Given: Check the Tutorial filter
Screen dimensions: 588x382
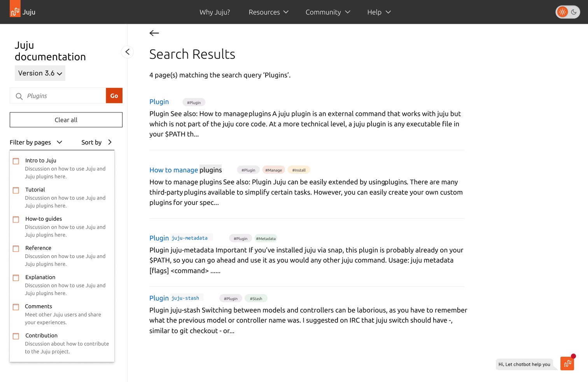Looking at the screenshot, I should click(x=16, y=190).
